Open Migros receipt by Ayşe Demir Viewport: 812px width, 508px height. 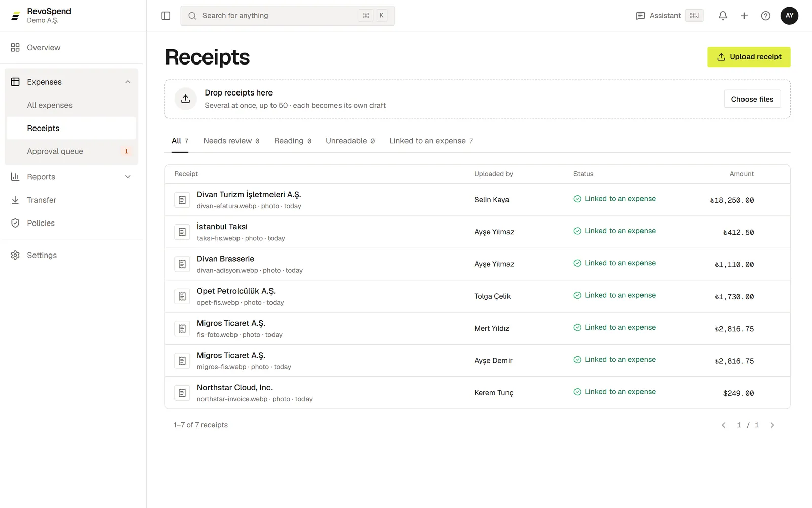tap(478, 361)
